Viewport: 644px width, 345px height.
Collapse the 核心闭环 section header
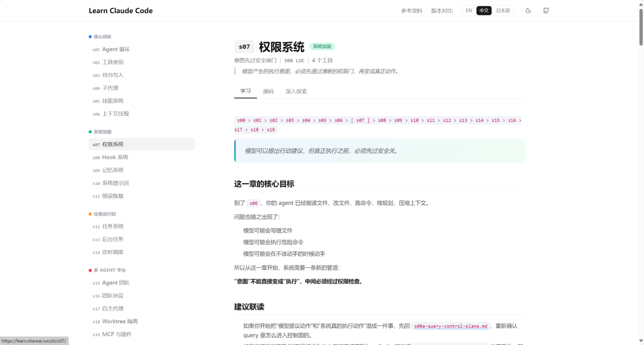tap(101, 36)
